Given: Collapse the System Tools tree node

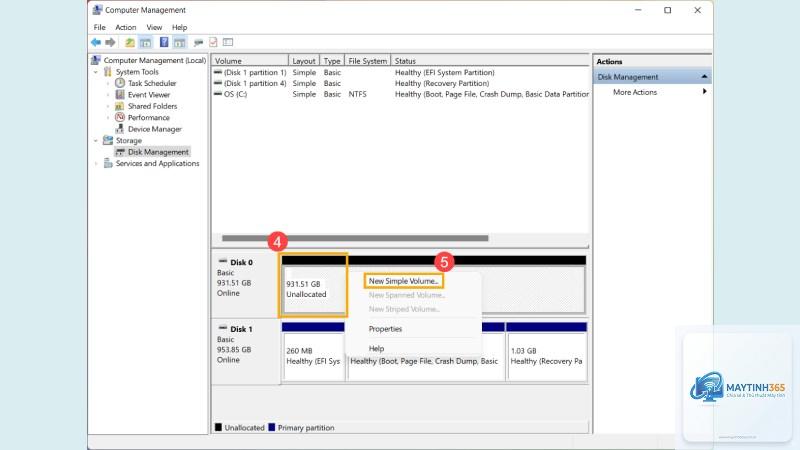Looking at the screenshot, I should (x=96, y=72).
